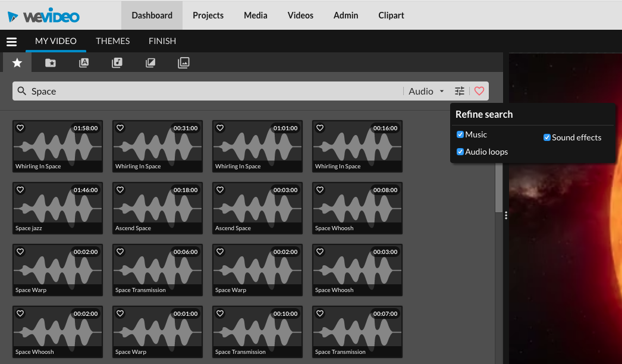Image resolution: width=622 pixels, height=364 pixels.
Task: Go to the Dashboard menu
Action: (x=152, y=15)
